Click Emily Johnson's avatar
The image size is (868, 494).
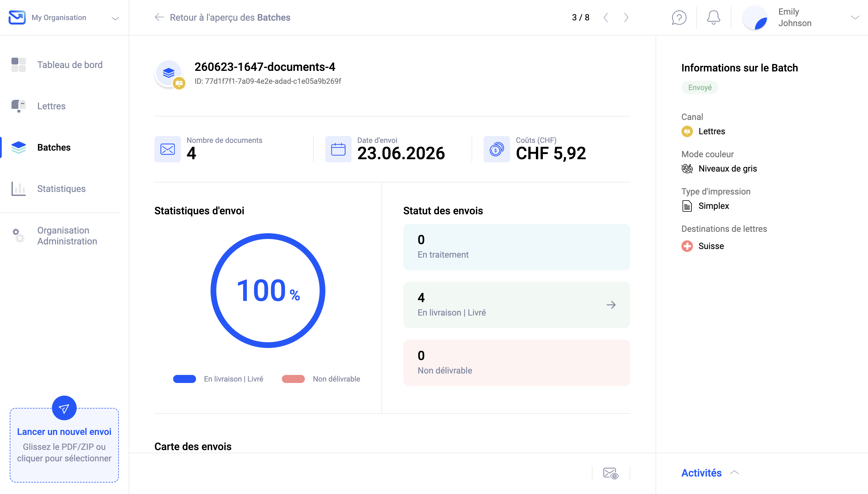[755, 18]
